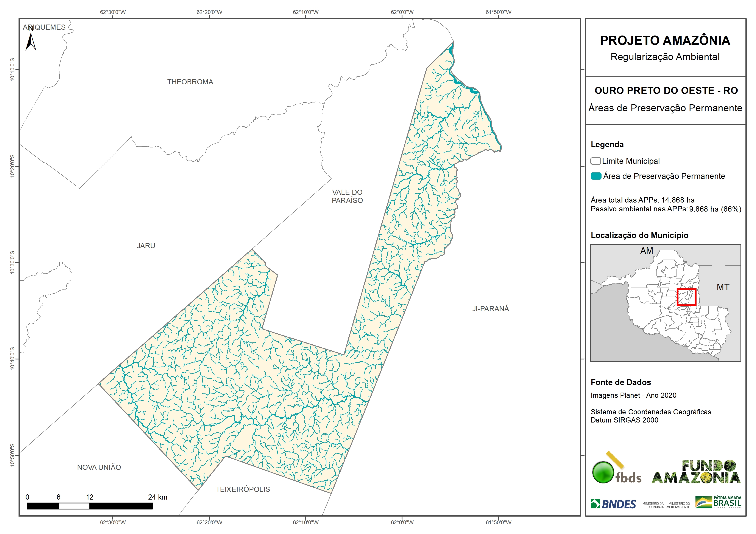Viewport: 756px width, 534px height.
Task: Click the NOVA UNIÃO label
Action: [x=99, y=467]
